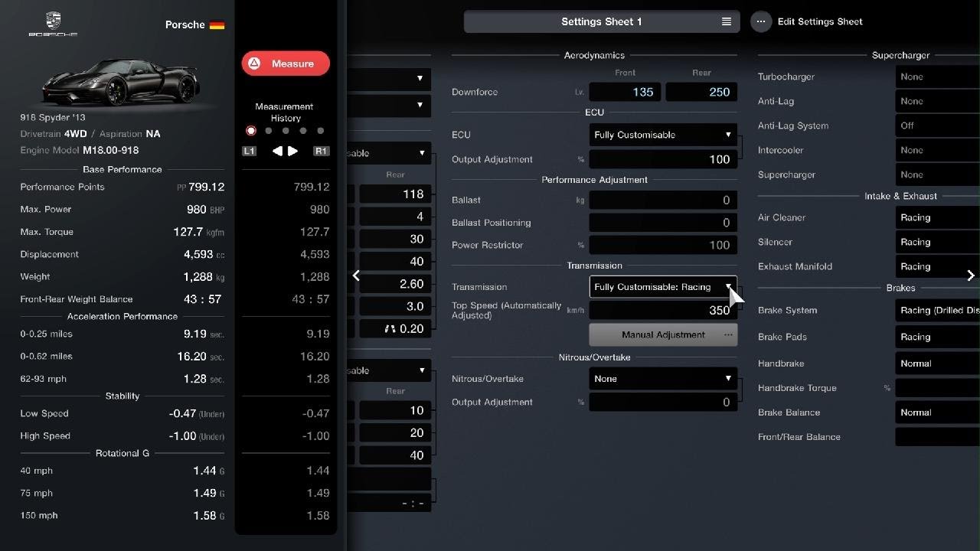This screenshot has height=551, width=980.
Task: Select the Ballast Positioning field
Action: click(x=663, y=223)
